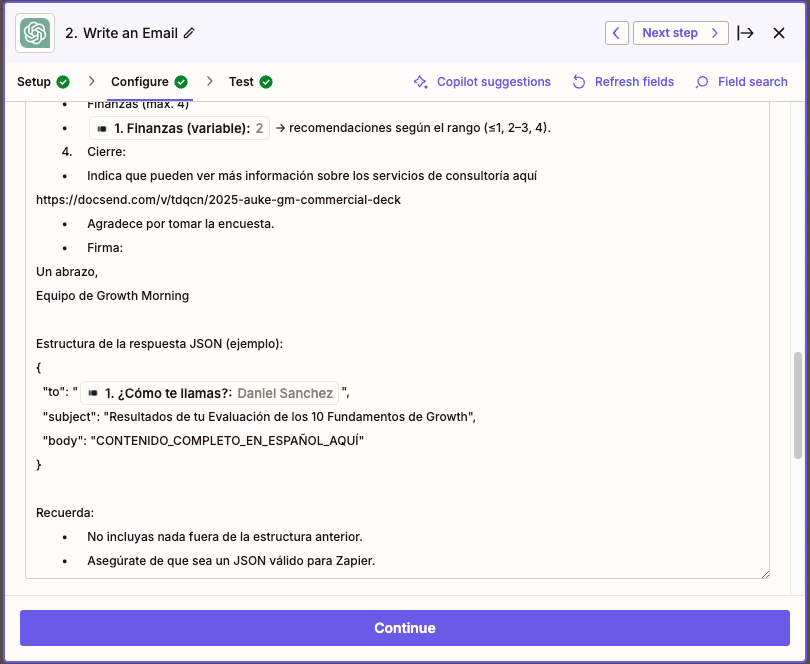Go to the previous step arrow
The width and height of the screenshot is (810, 664).
616,33
